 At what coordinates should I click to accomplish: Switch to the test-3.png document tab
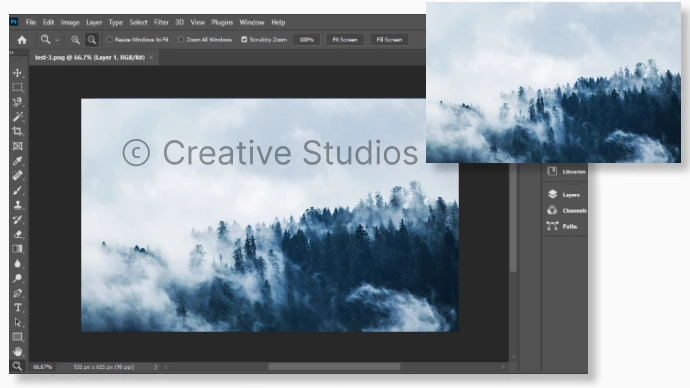point(89,57)
